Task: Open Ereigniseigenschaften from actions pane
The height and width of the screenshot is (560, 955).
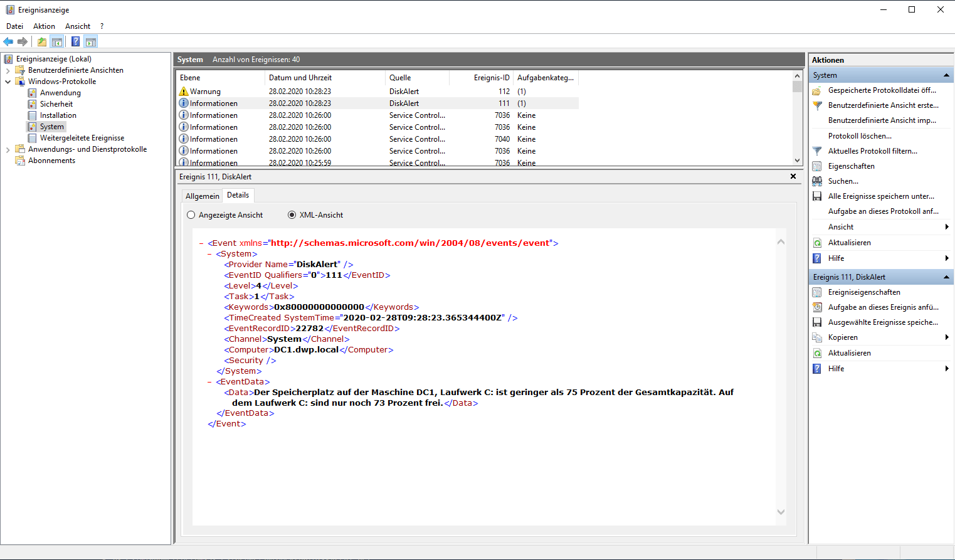Action: click(x=863, y=292)
